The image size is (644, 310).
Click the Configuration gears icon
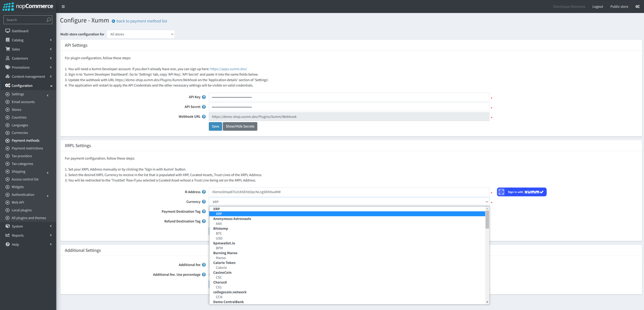8,85
